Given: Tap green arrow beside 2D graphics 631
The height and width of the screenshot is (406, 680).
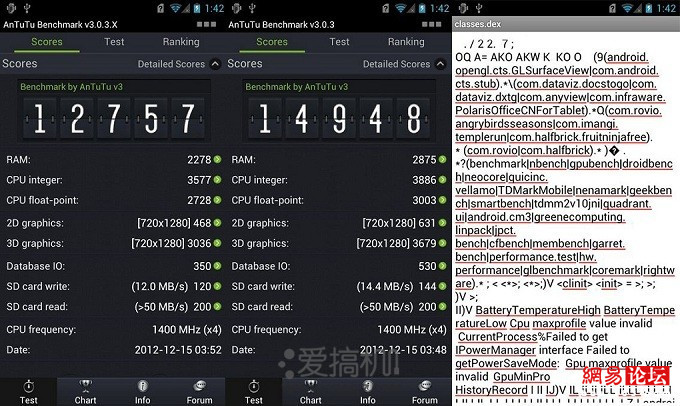Looking at the screenshot, I should tap(442, 223).
